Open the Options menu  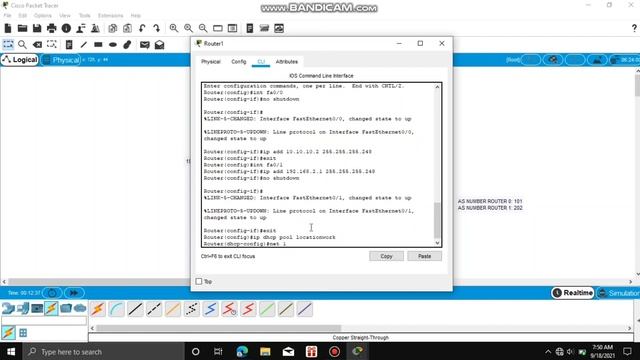point(43,16)
